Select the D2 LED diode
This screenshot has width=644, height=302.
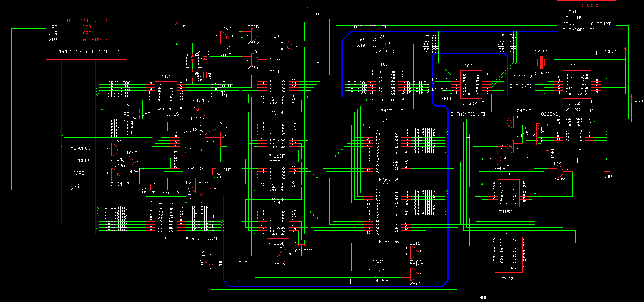(205, 58)
